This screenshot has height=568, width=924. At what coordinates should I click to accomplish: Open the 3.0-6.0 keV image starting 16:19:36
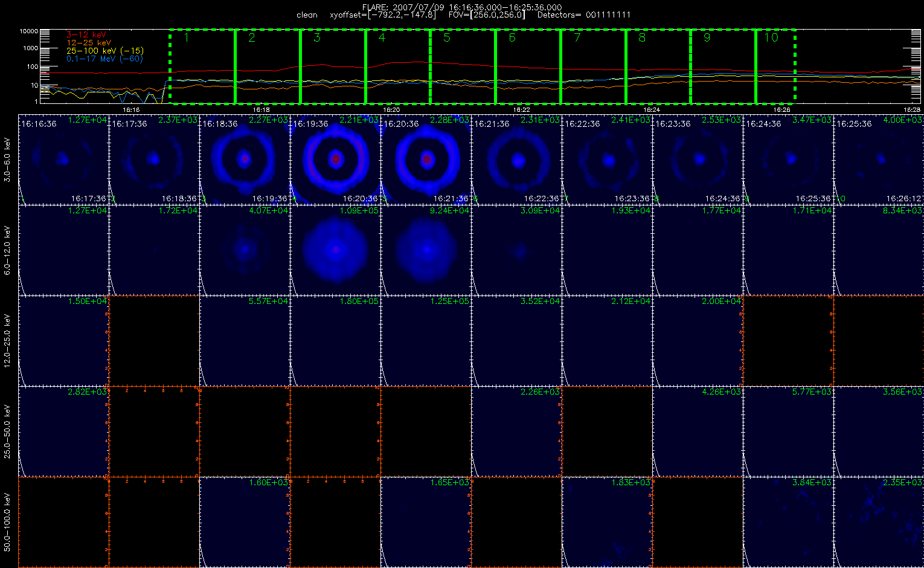[x=335, y=159]
